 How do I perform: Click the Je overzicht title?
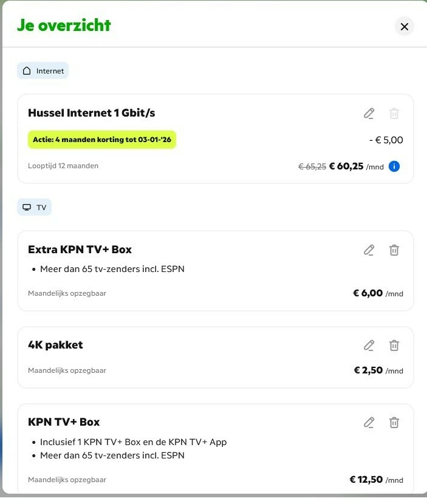coord(64,26)
